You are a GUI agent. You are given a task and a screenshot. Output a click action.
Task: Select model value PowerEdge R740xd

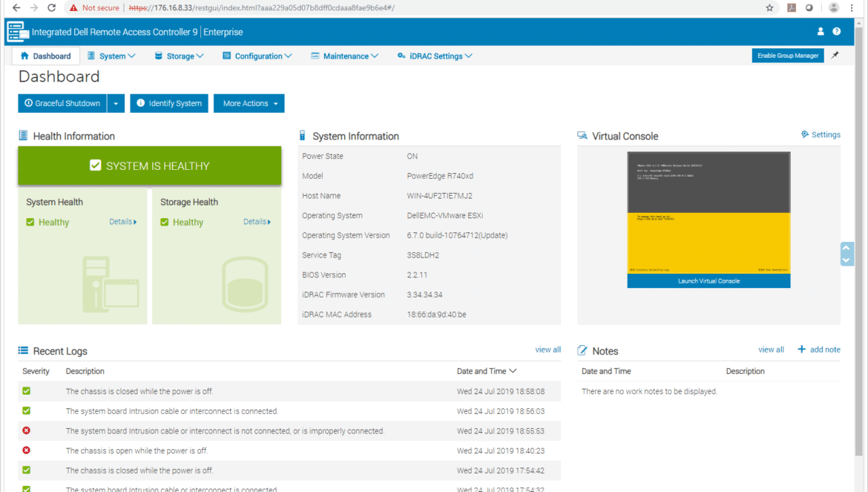(440, 175)
